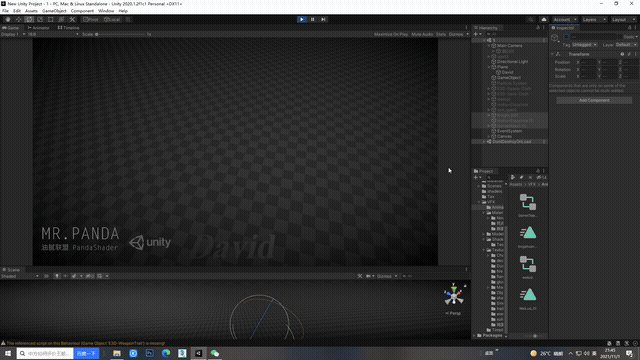640x360 pixels.
Task: Select the Move tool in toolbar
Action: [x=18, y=19]
